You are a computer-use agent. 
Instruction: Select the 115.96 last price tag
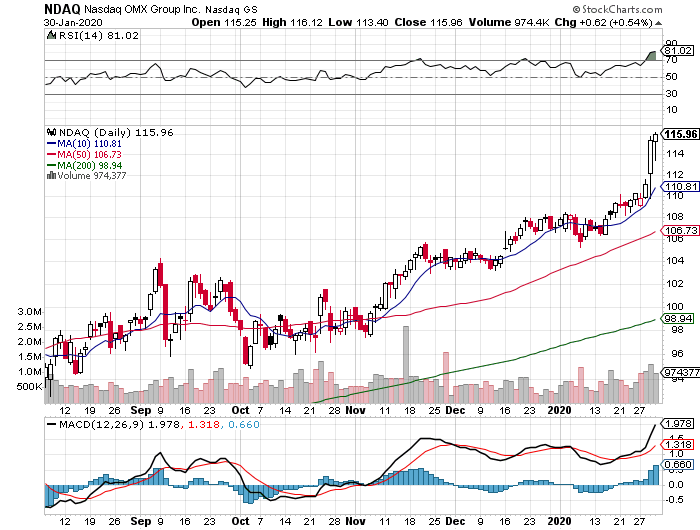680,134
